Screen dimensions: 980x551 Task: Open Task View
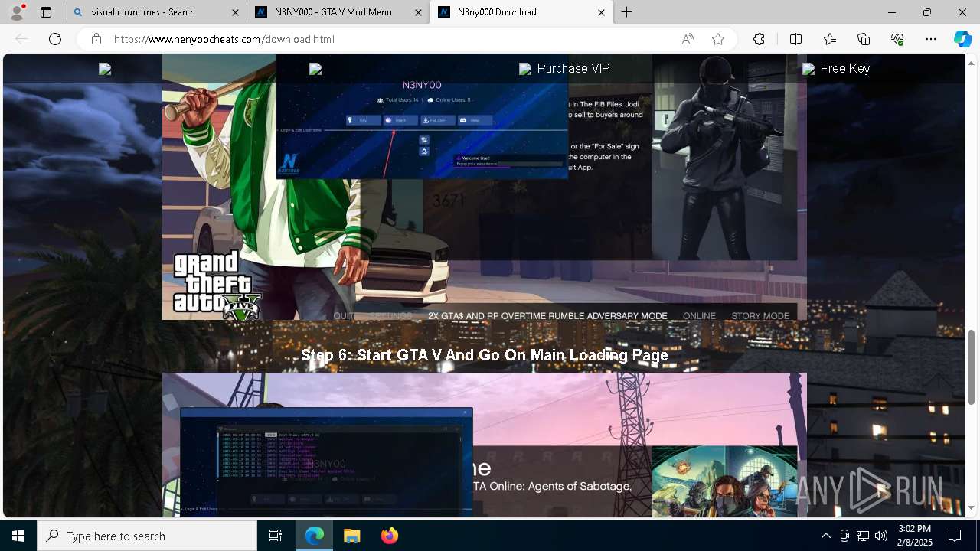tap(276, 536)
